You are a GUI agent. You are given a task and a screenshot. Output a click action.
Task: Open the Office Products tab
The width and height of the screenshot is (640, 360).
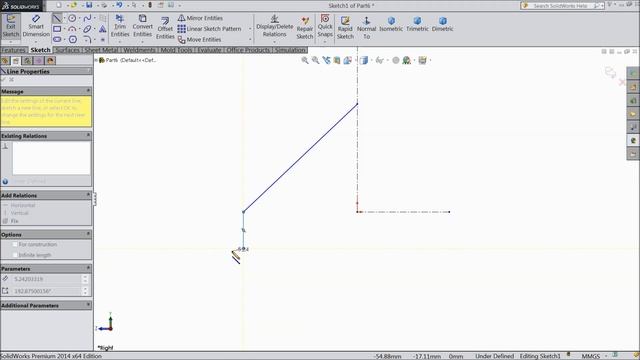tap(248, 50)
